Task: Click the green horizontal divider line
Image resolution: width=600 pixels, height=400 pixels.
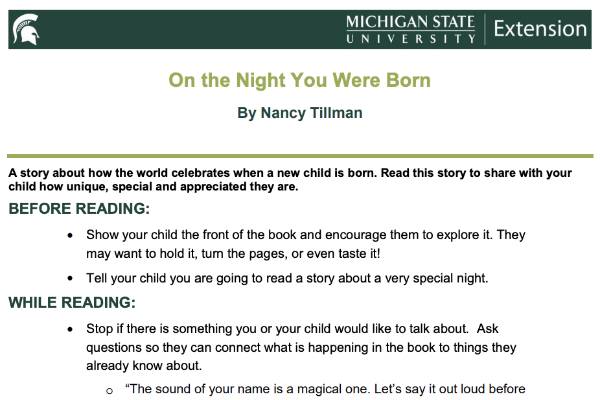Action: click(x=300, y=156)
